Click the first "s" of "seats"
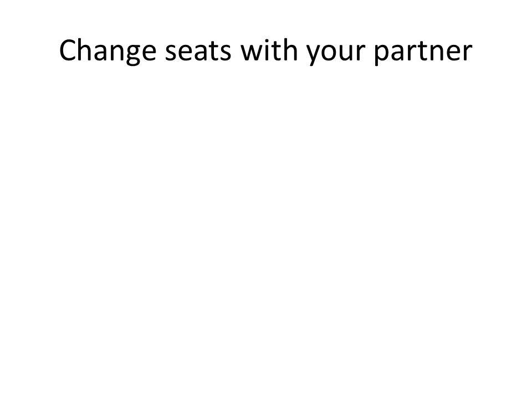 click(x=171, y=53)
